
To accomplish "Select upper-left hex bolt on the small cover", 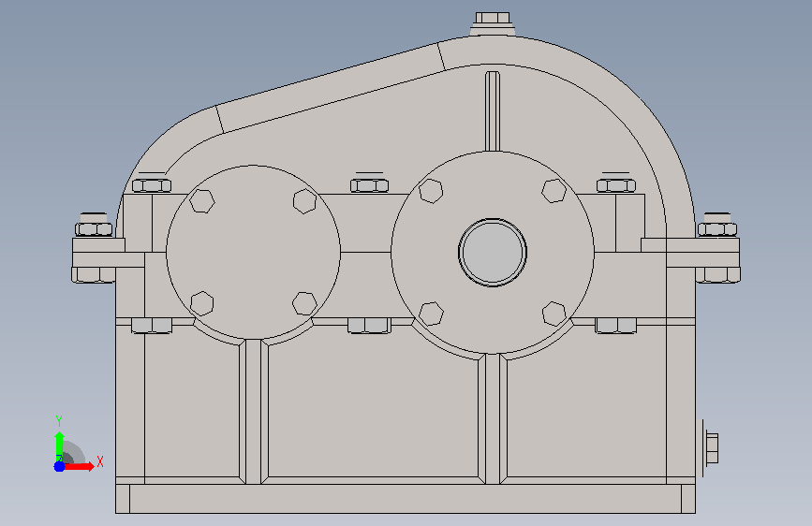I will [x=202, y=201].
